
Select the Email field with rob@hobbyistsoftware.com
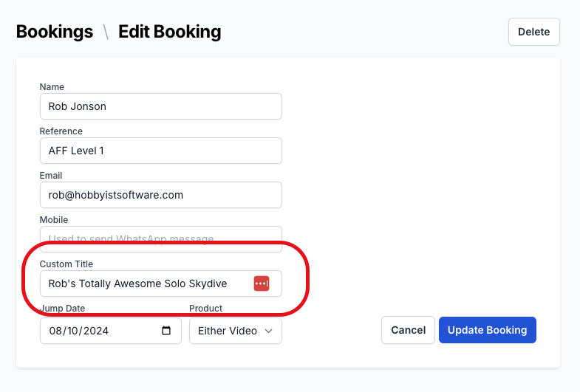pyautogui.click(x=161, y=195)
